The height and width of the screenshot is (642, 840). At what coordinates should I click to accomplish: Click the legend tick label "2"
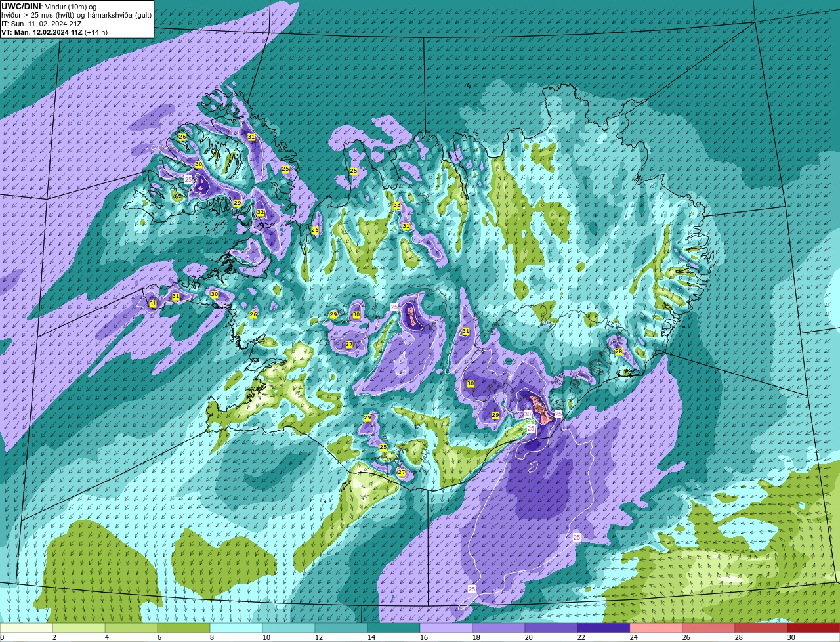[54, 637]
